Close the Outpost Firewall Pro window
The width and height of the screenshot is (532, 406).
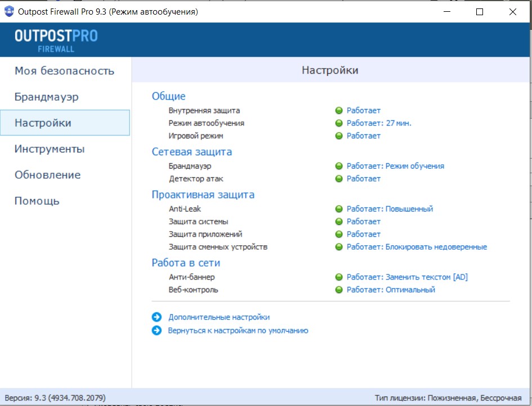[x=513, y=12]
